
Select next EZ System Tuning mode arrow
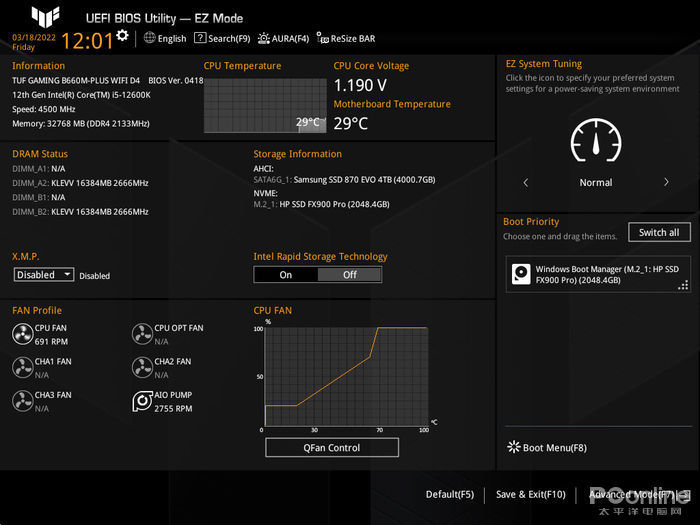coord(666,182)
